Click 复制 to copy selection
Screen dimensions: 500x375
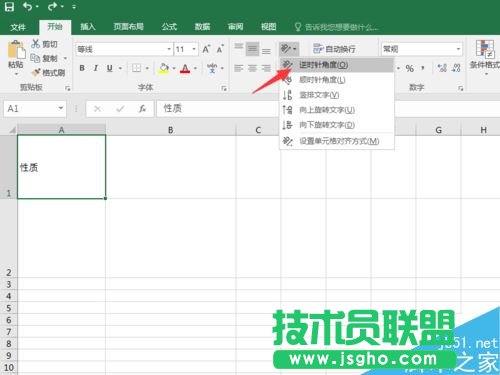click(45, 58)
